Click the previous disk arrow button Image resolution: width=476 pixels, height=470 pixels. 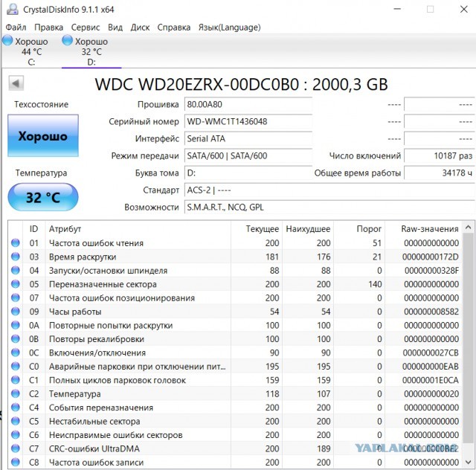point(16,83)
